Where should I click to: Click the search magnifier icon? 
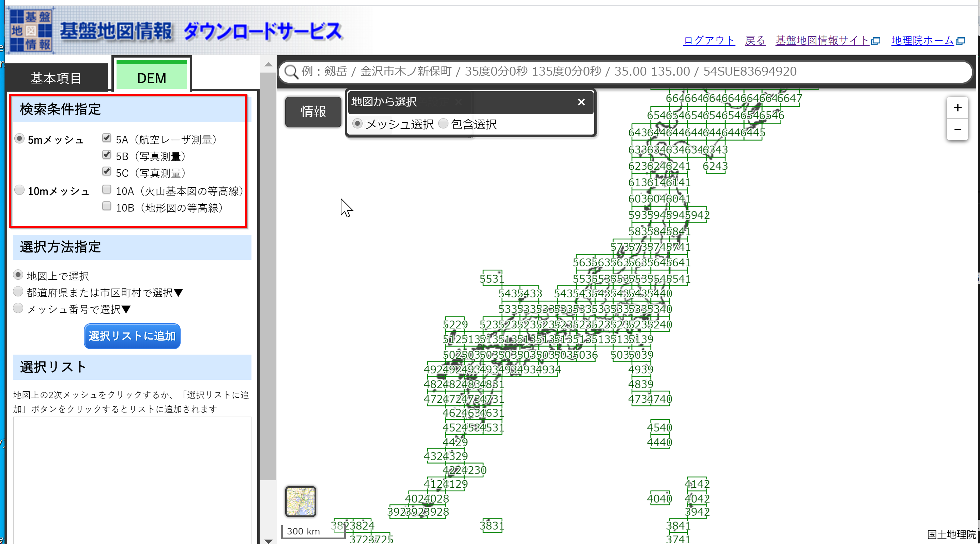pyautogui.click(x=291, y=72)
